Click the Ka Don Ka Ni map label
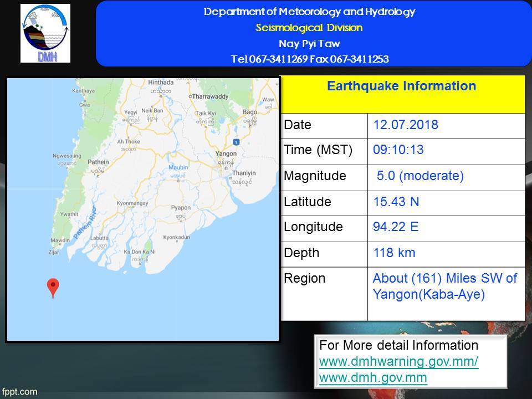Screen dimensions: 532x399 point(140,252)
